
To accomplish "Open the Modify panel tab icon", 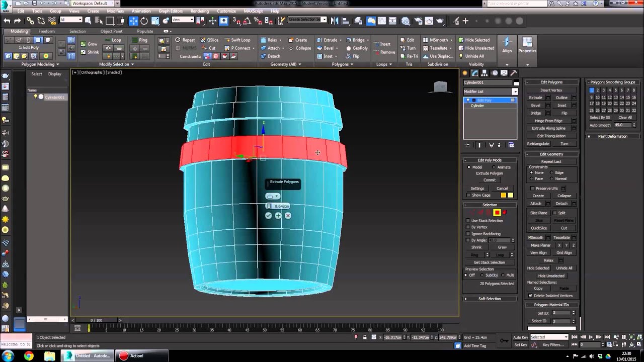I will click(474, 73).
